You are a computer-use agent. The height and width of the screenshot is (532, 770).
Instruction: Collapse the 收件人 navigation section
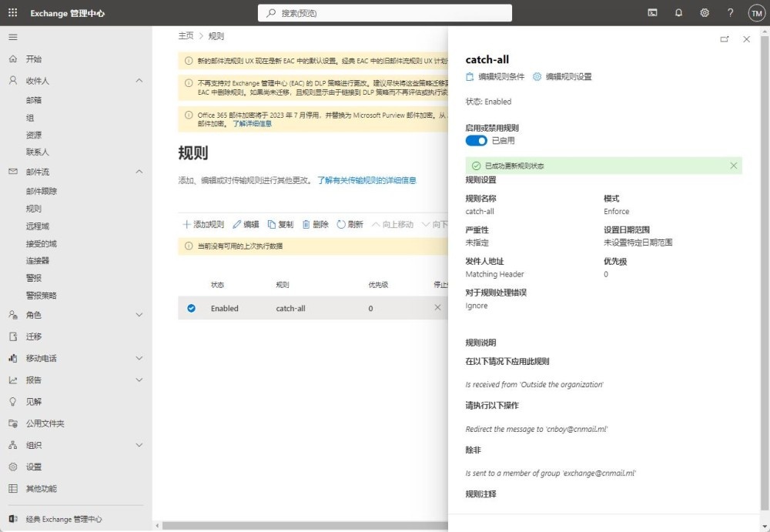[139, 81]
